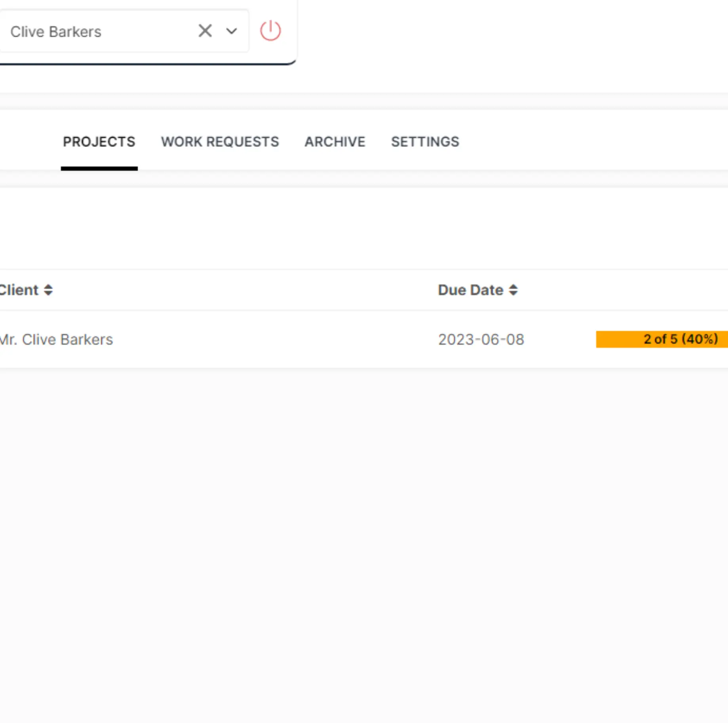The image size is (728, 723).
Task: Open the Settings tab
Action: click(x=425, y=142)
